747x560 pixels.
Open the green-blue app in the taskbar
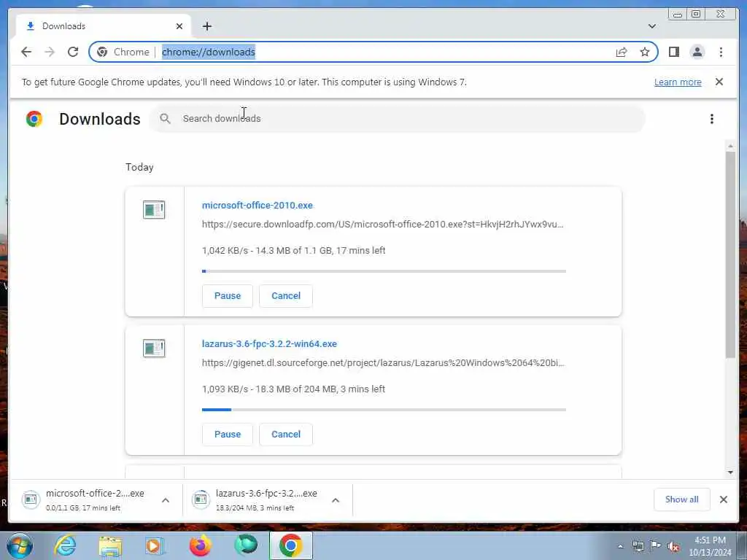click(x=246, y=545)
